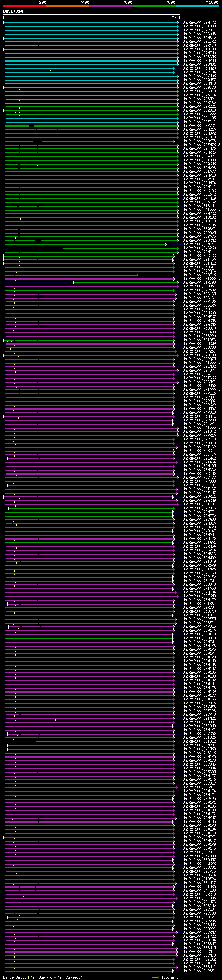Click the UniRef100_B5MEX7 hit label
The width and height of the screenshot is (222, 980).
199,317
